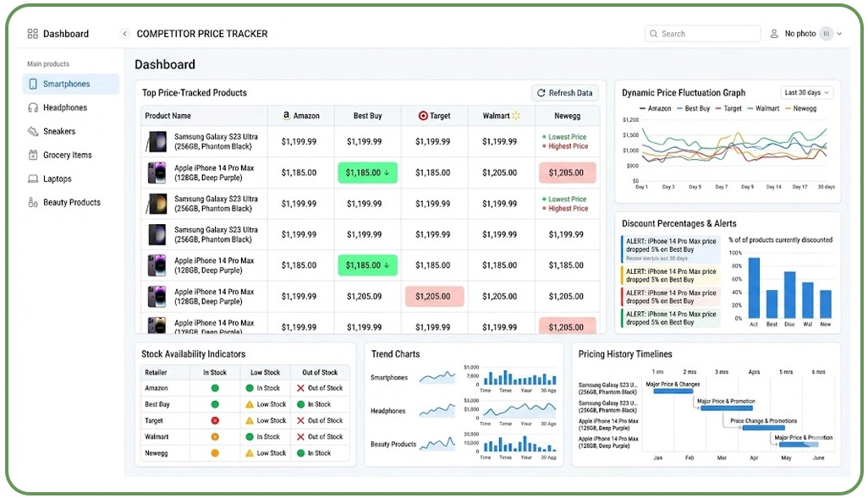Click the Grocery Items icon

33,155
